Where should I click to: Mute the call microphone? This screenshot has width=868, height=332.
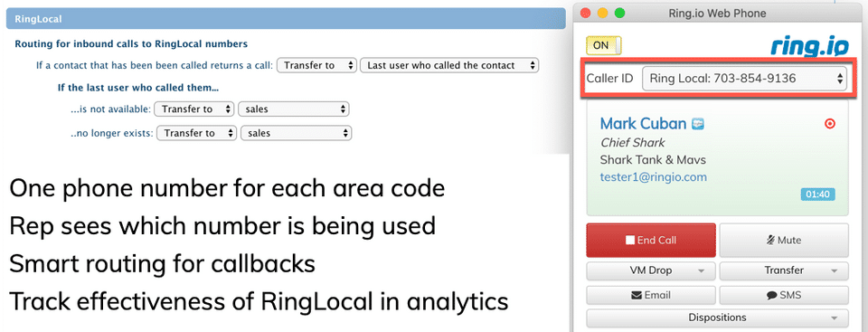(784, 240)
